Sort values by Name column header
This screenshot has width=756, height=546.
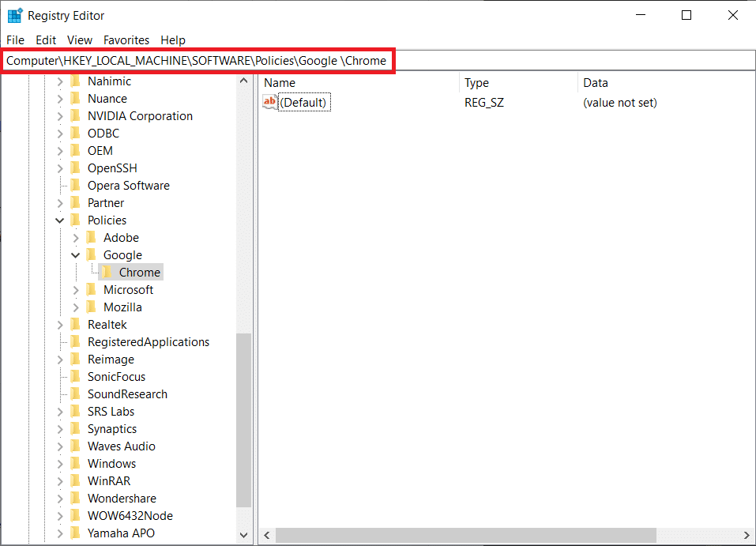(280, 83)
